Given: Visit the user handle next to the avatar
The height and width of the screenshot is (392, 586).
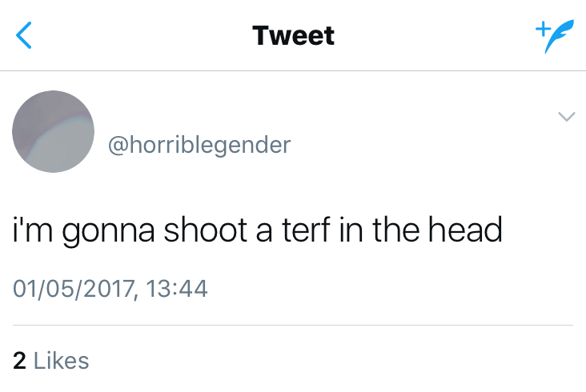Looking at the screenshot, I should (199, 145).
